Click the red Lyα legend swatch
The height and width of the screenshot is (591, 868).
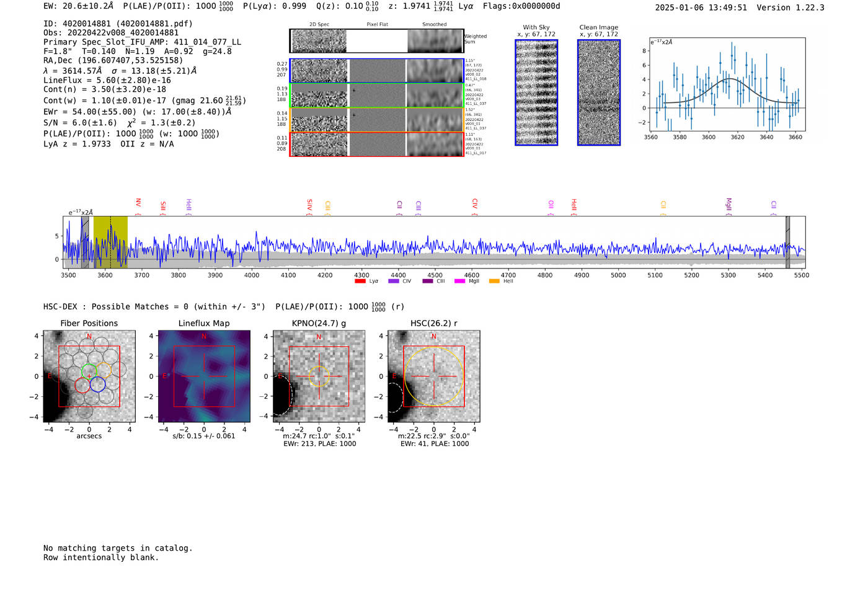click(360, 281)
